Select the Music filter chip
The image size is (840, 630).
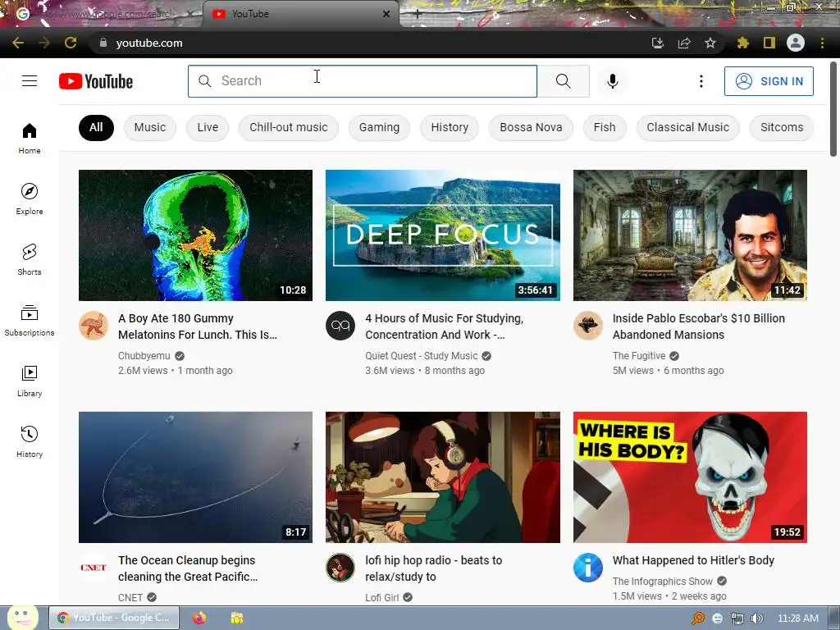pos(150,127)
